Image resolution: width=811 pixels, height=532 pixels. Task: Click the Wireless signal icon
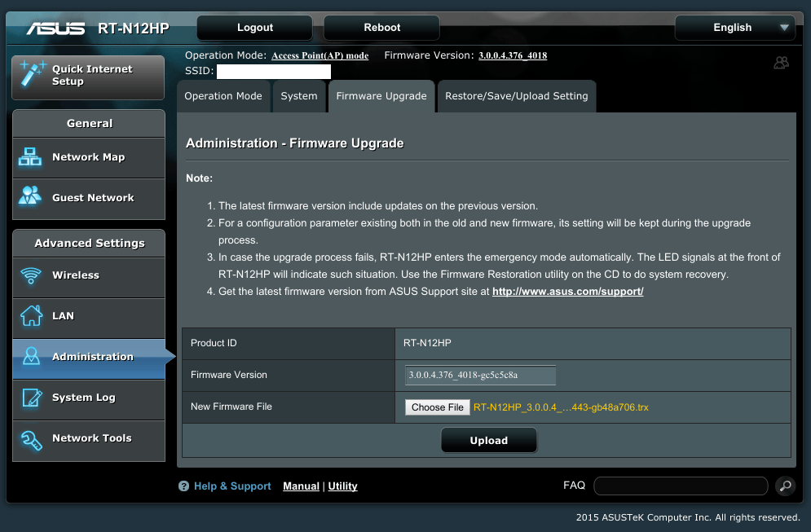point(31,275)
